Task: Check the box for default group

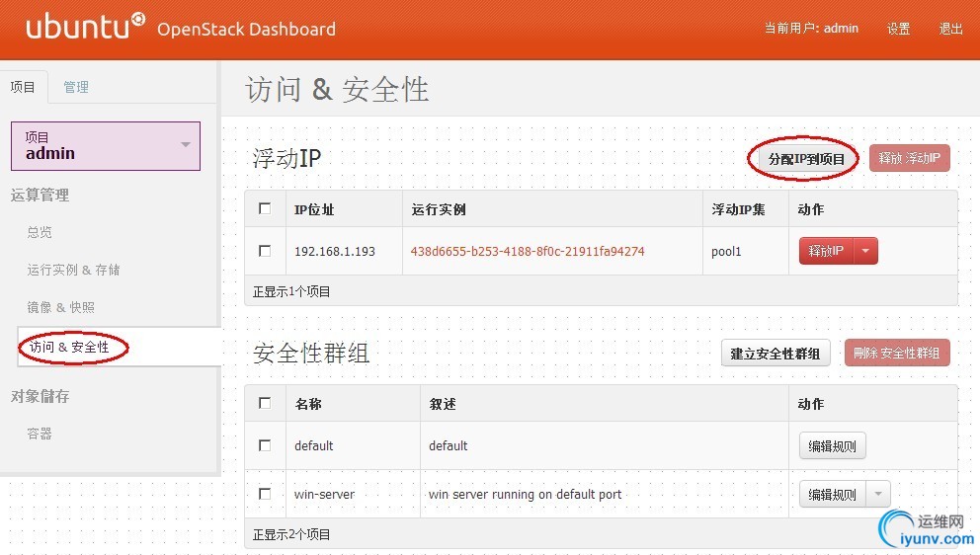Action: tap(265, 445)
